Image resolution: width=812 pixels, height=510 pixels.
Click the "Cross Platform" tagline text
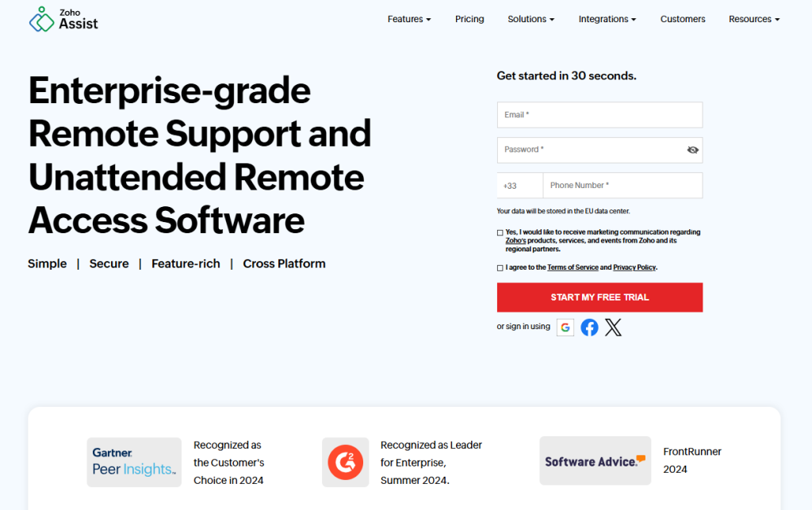[285, 263]
